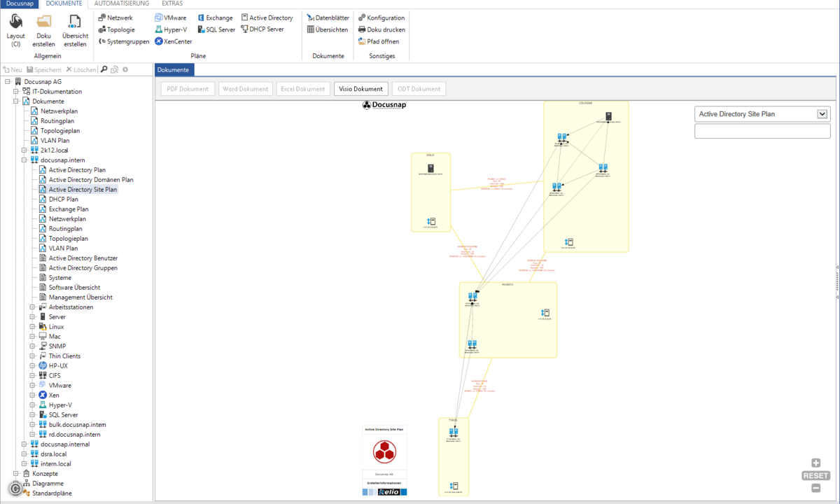Screen dimensions: 840x504
Task: Switch to the EXTRAS ribbon tab
Action: (172, 3)
